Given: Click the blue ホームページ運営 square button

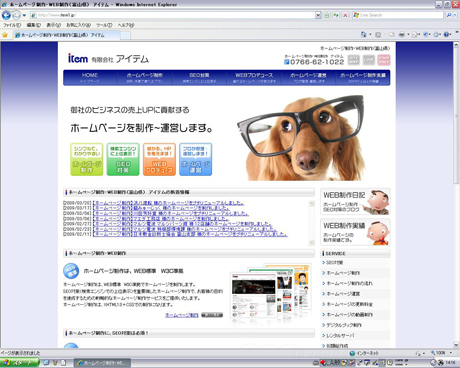Looking at the screenshot, I should coord(196,159).
